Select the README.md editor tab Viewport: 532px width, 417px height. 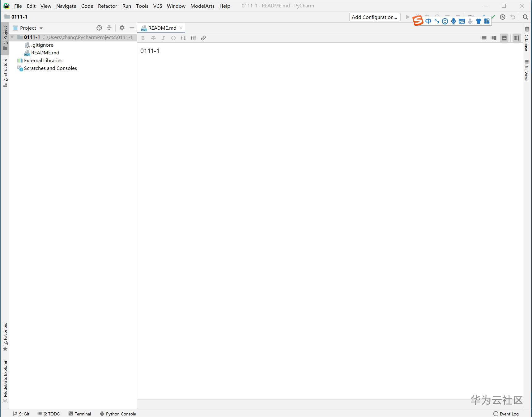[x=162, y=28]
